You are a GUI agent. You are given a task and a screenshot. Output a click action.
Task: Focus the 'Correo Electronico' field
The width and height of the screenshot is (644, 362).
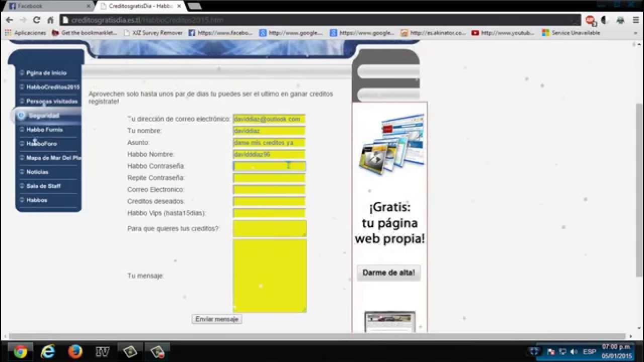269,190
